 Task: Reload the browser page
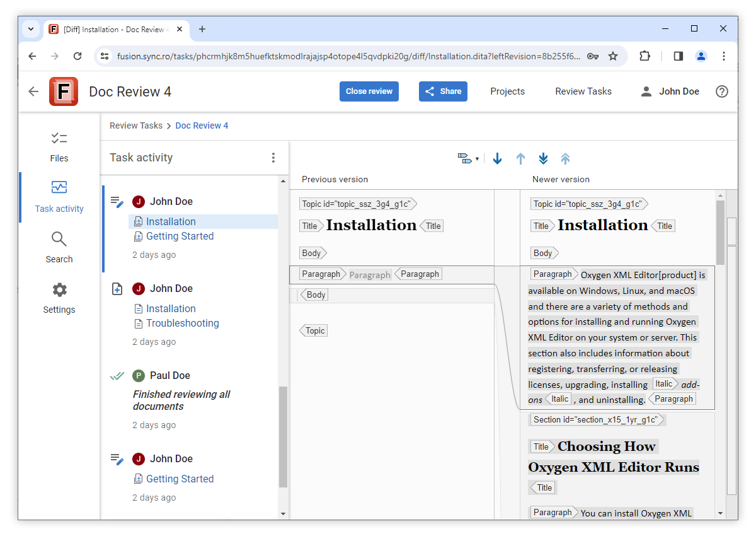point(77,56)
